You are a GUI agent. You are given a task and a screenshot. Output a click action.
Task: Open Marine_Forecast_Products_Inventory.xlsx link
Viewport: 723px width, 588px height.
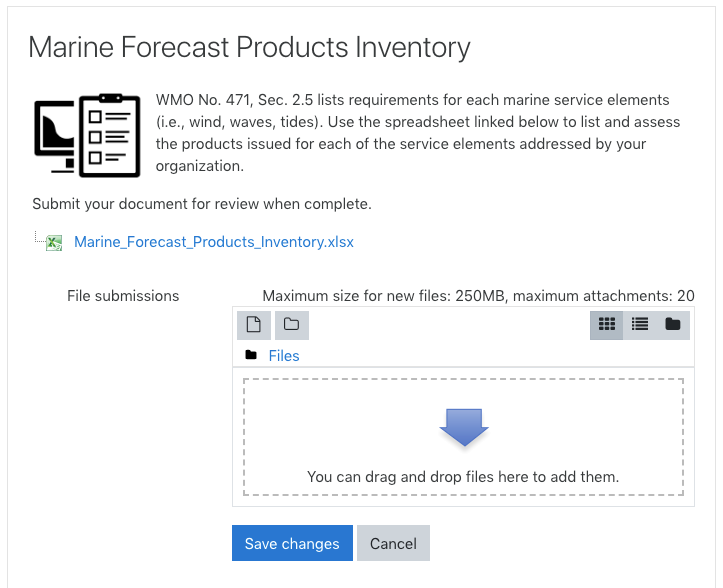[214, 242]
